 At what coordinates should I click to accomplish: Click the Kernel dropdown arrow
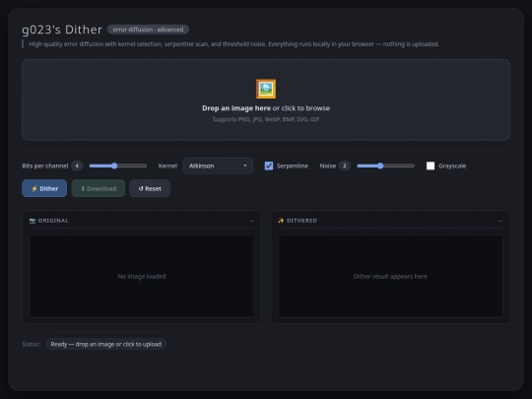coord(245,166)
